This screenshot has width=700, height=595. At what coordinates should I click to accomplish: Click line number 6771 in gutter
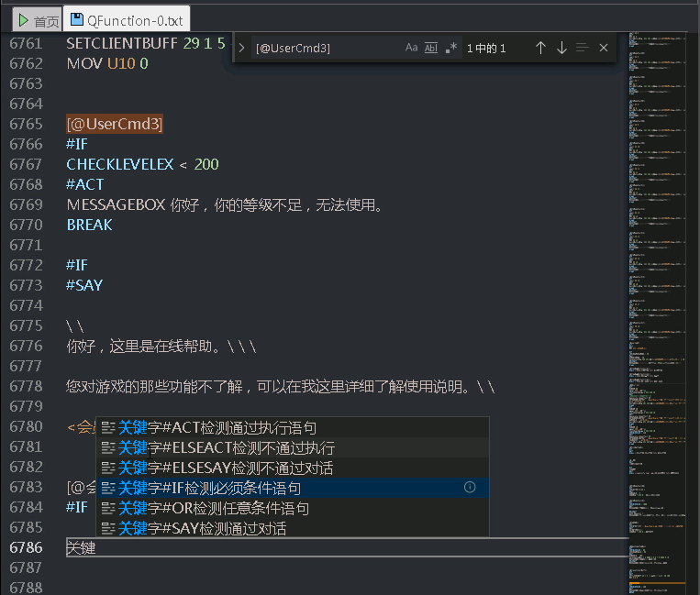(x=26, y=246)
